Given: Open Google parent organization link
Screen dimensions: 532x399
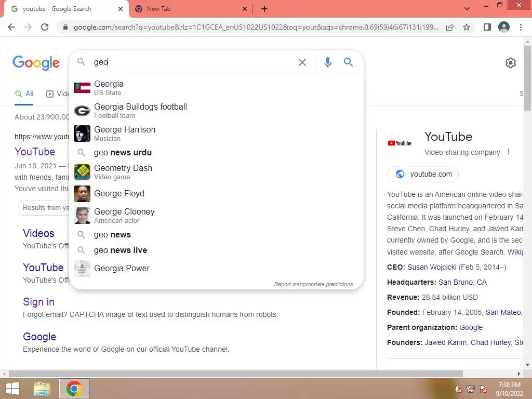Looking at the screenshot, I should 471,327.
